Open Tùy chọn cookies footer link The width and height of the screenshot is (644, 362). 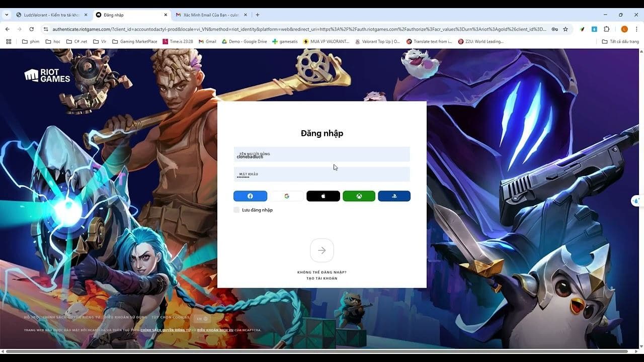171,317
